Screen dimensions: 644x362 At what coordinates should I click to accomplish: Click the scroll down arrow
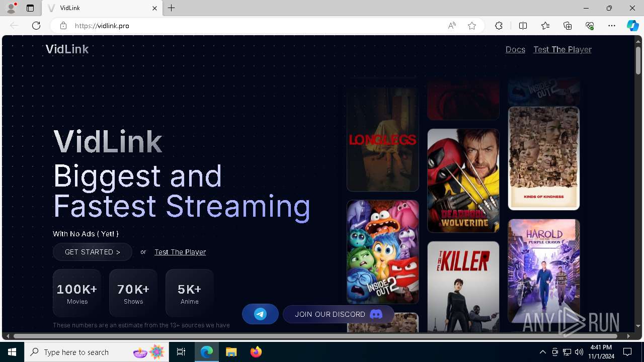pos(638,326)
